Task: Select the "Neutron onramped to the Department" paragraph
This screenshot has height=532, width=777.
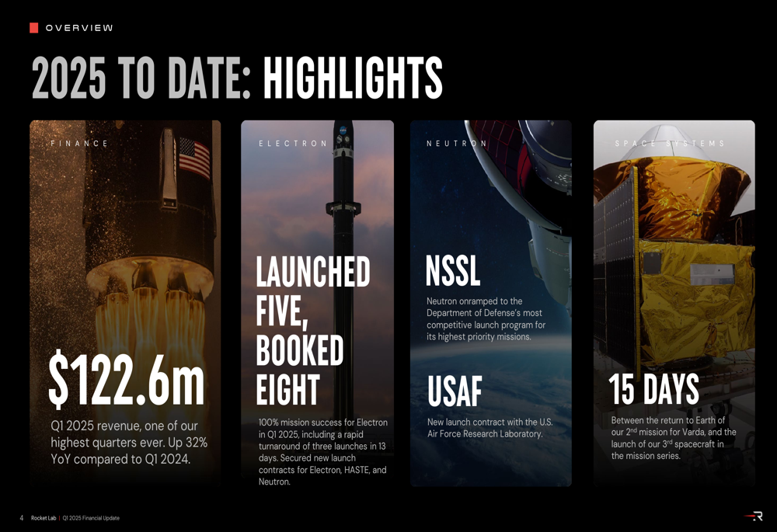Action: pyautogui.click(x=486, y=319)
